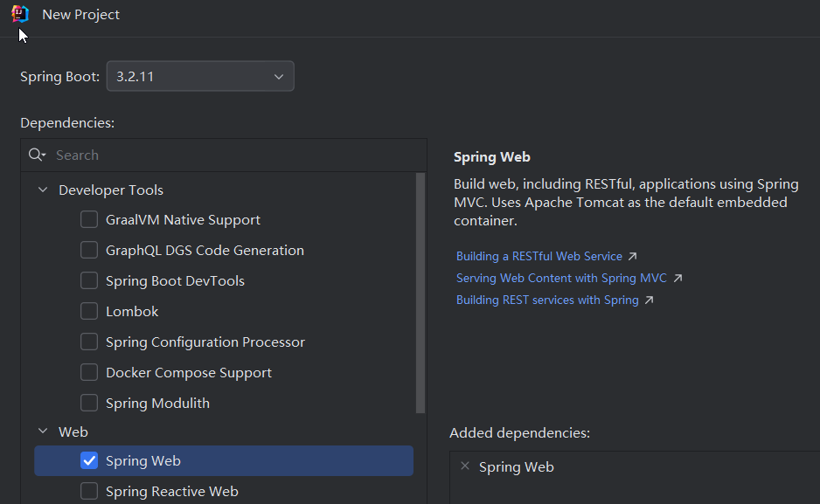
Task: Collapse the Web category chevron
Action: click(43, 432)
